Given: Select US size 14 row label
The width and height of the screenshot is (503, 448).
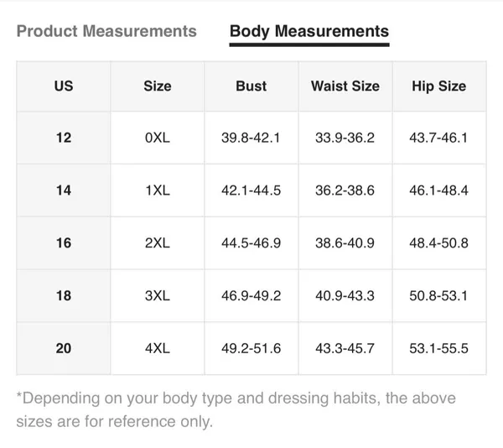Looking at the screenshot, I should (x=64, y=190).
